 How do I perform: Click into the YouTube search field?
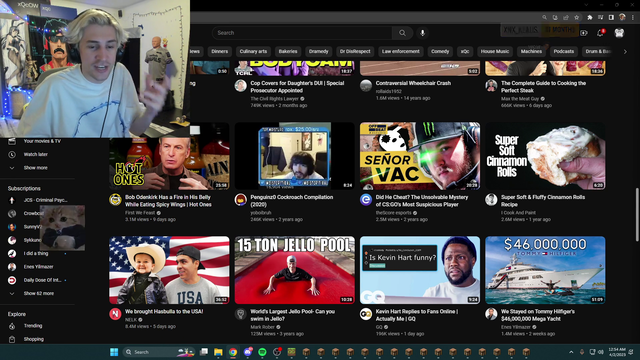[302, 33]
